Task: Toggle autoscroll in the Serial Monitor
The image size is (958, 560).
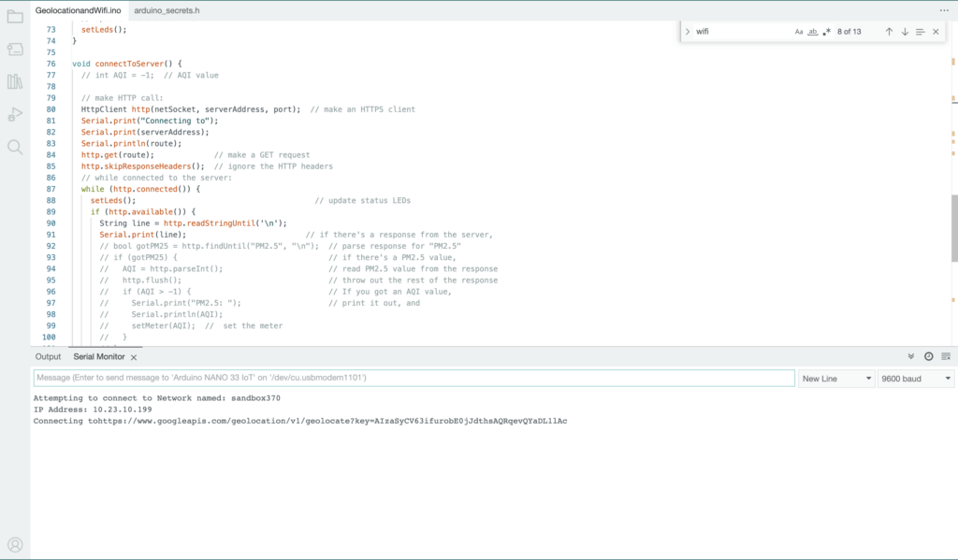Action: pos(910,356)
